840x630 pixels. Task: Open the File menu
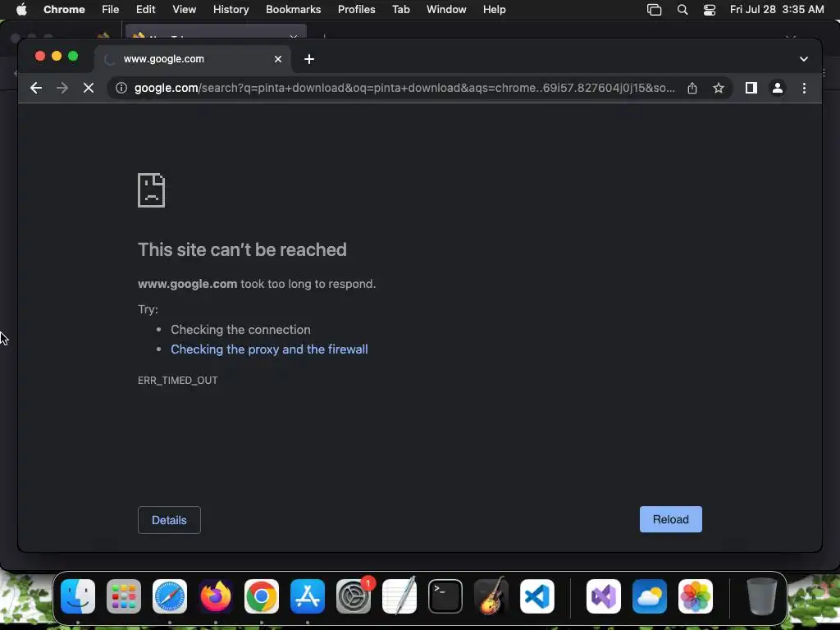coord(111,10)
